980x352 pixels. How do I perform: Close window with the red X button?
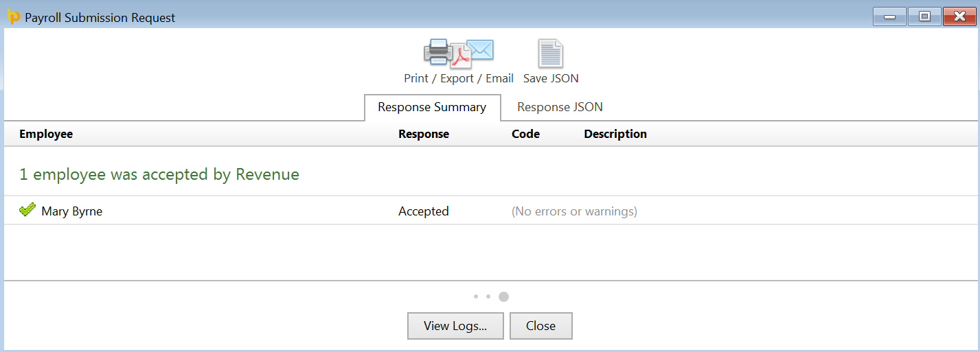click(x=959, y=16)
